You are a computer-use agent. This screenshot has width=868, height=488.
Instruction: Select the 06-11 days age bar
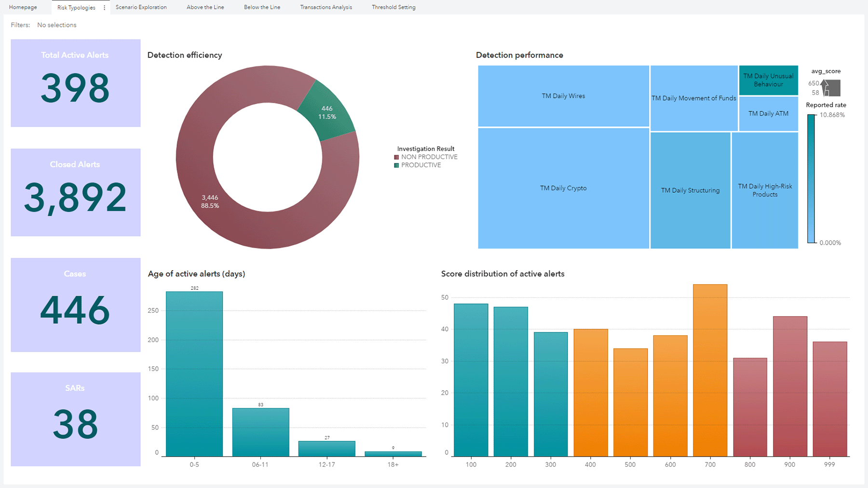click(260, 432)
